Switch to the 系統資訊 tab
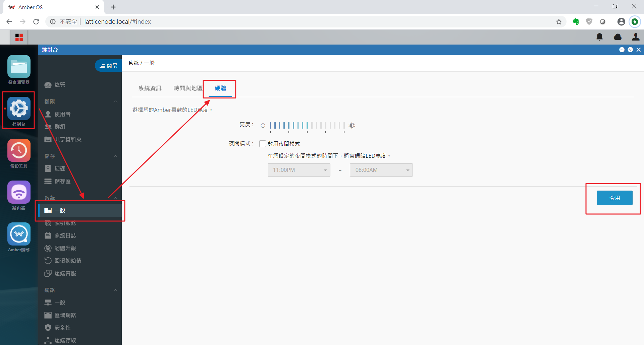644x345 pixels. [150, 88]
